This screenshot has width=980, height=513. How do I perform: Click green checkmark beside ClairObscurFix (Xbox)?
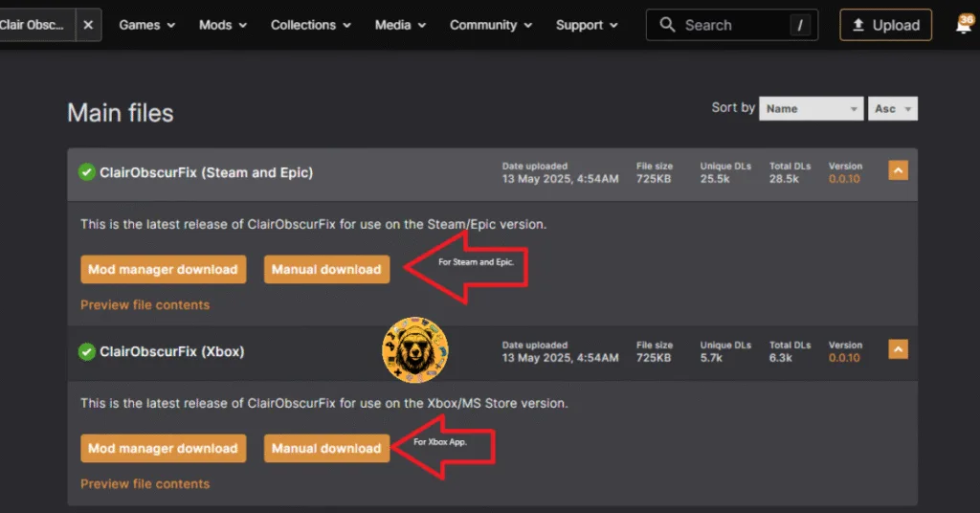86,351
